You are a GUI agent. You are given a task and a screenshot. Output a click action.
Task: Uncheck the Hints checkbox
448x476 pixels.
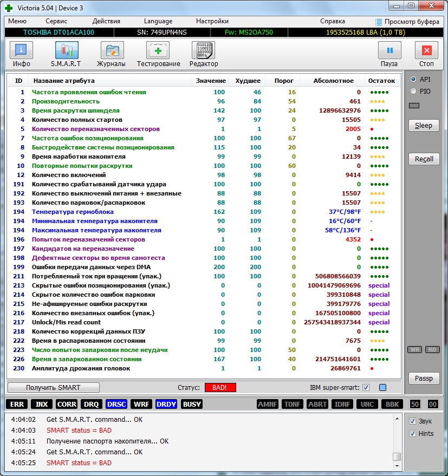[413, 433]
